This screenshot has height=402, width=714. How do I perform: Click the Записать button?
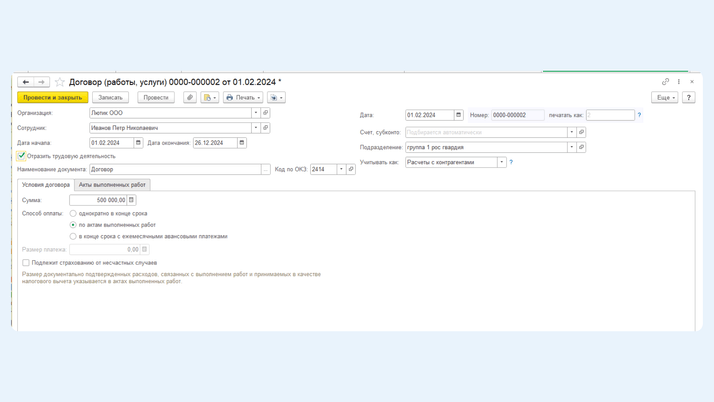tap(110, 97)
